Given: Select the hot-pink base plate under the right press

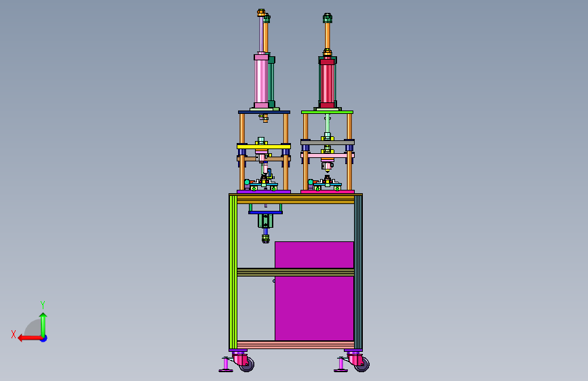Looking at the screenshot, I should tap(328, 192).
